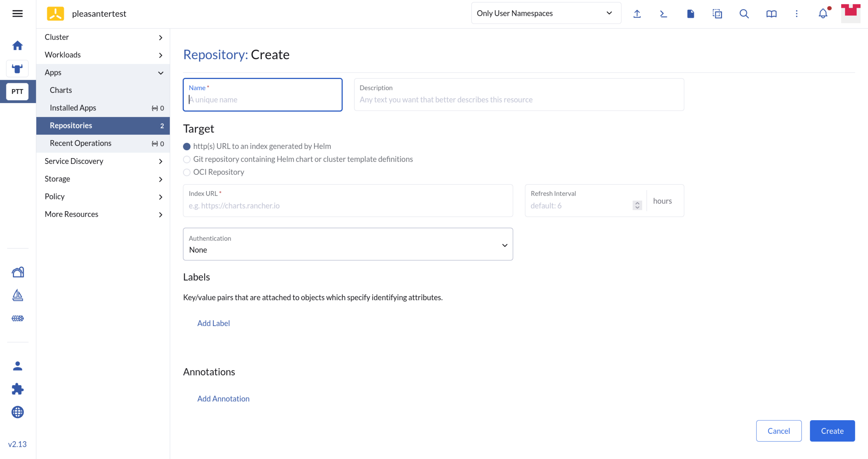Open the Authentication dropdown

click(x=348, y=244)
